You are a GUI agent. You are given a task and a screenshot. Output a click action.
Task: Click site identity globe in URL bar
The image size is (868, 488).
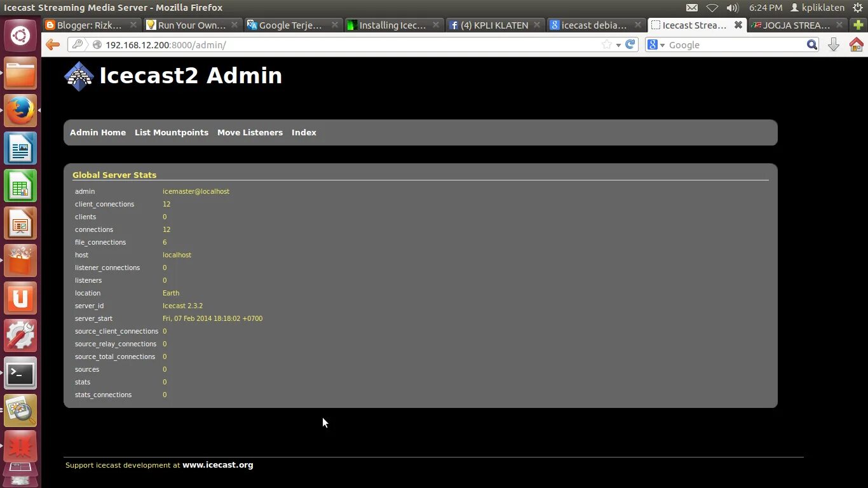(x=97, y=44)
